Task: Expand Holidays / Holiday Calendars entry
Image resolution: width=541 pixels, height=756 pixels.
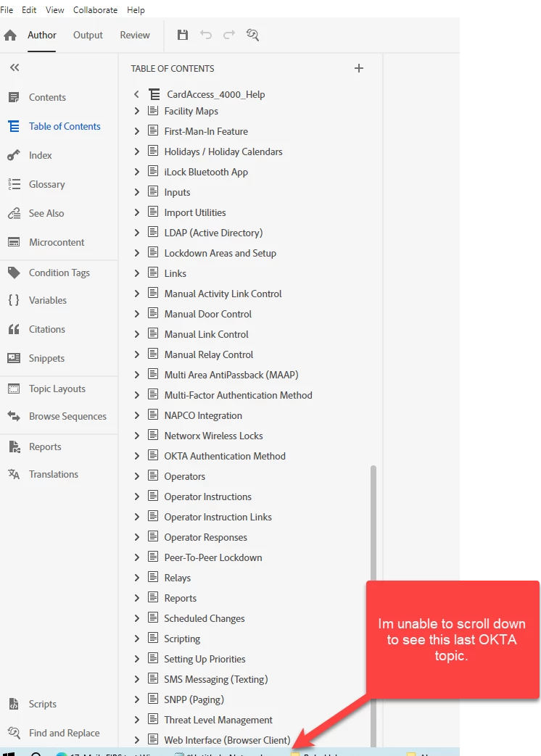Action: [x=136, y=151]
